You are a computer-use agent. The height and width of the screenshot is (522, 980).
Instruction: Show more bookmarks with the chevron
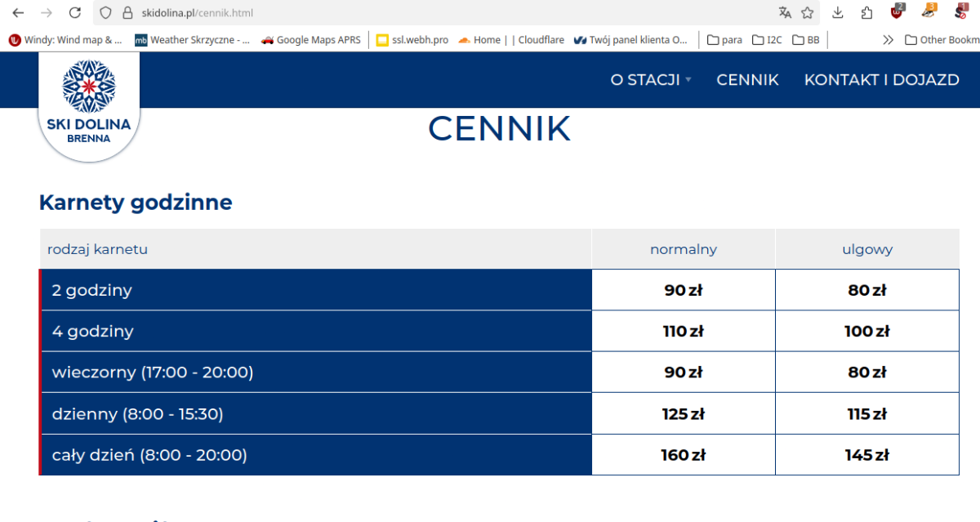(x=889, y=39)
